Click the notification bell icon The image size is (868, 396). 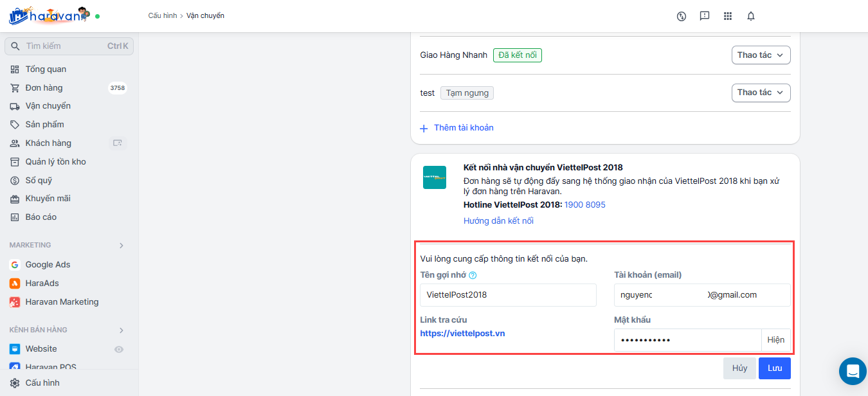tap(750, 16)
